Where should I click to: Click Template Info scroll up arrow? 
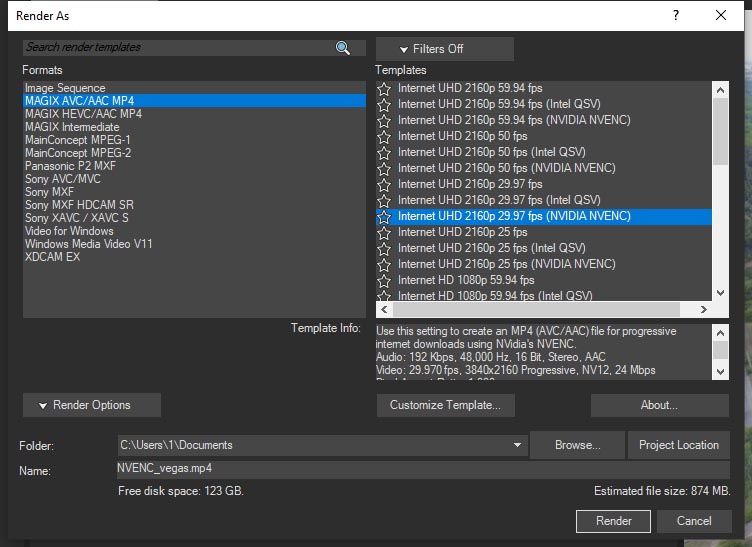(x=720, y=333)
